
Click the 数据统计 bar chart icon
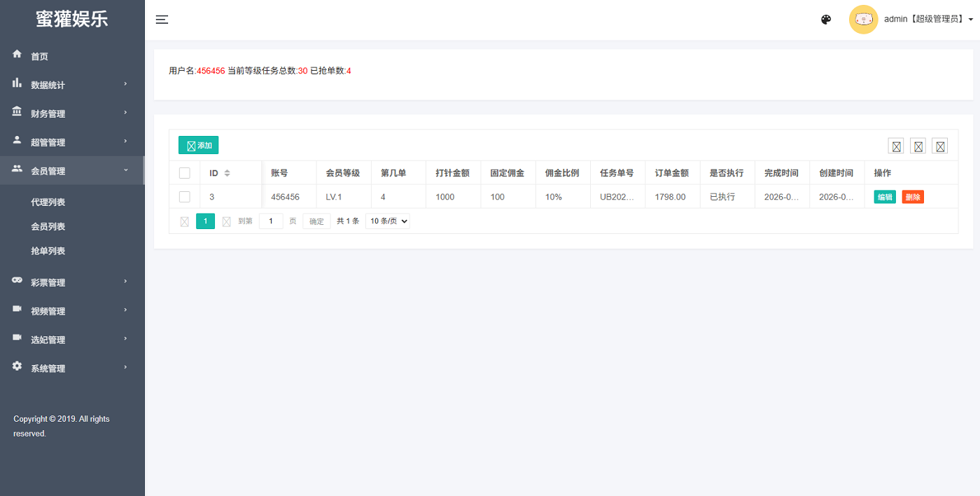[x=17, y=83]
